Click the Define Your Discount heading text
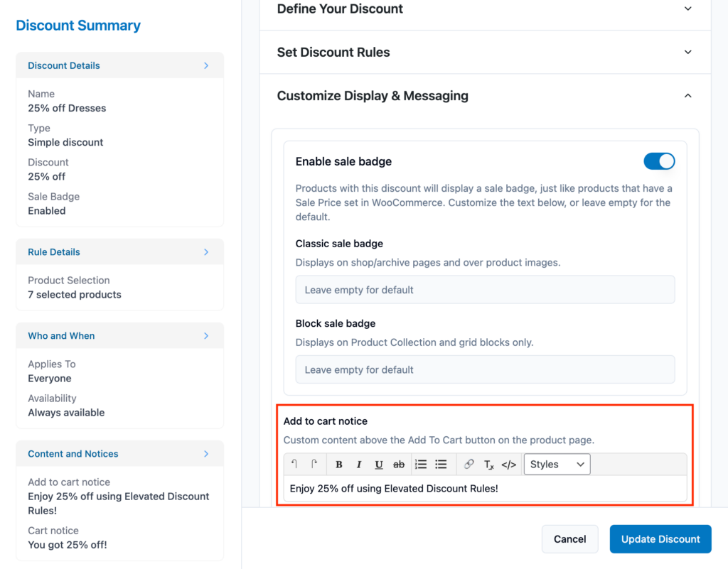Screen dimensions: 728x569 340,9
